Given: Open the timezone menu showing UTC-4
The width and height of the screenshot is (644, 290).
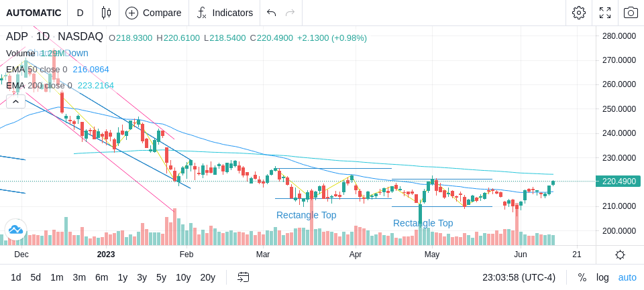Looking at the screenshot, I should coord(519,278).
